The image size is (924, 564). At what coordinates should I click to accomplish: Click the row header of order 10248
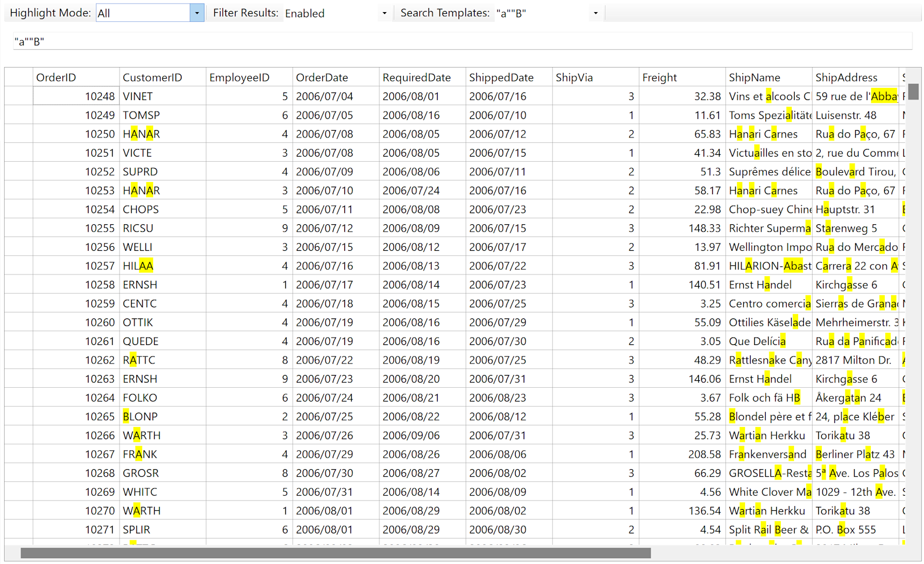[x=18, y=97]
